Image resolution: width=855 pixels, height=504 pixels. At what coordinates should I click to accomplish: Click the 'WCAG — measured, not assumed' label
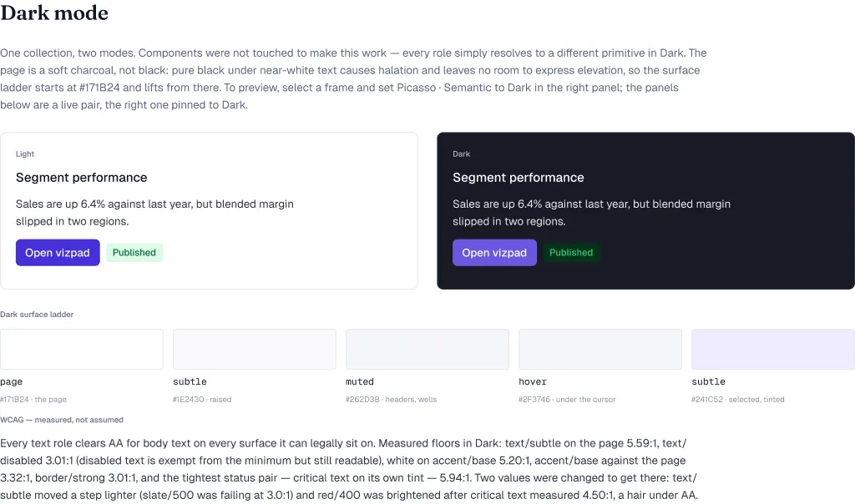(62, 420)
